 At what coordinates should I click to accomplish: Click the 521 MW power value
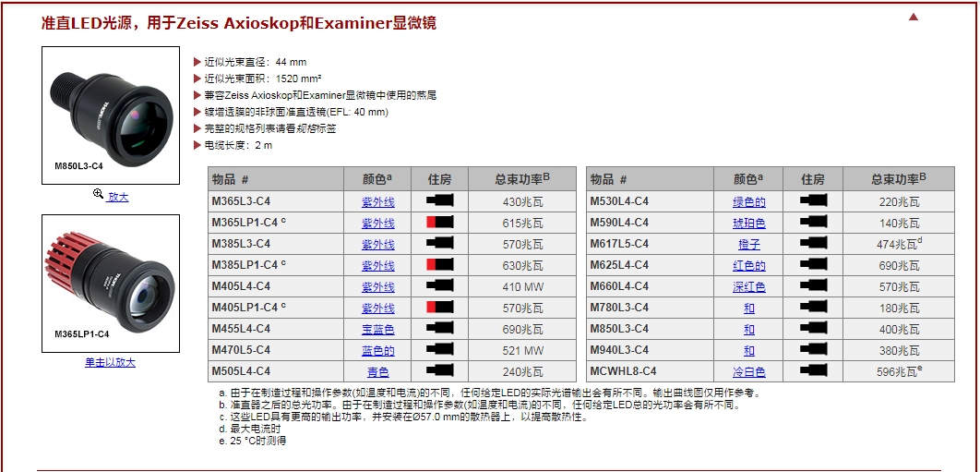(x=523, y=351)
